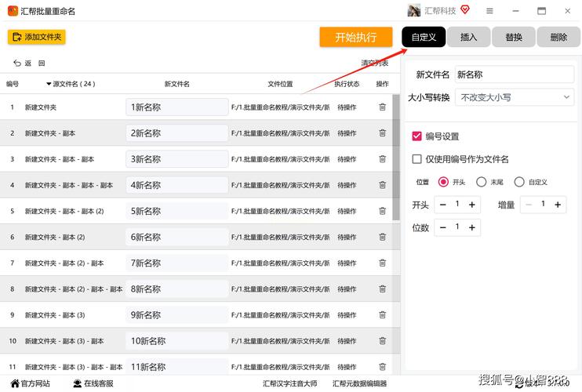This screenshot has width=582, height=392.
Task: Click the 汇帮科技 user avatar
Action: click(x=414, y=11)
